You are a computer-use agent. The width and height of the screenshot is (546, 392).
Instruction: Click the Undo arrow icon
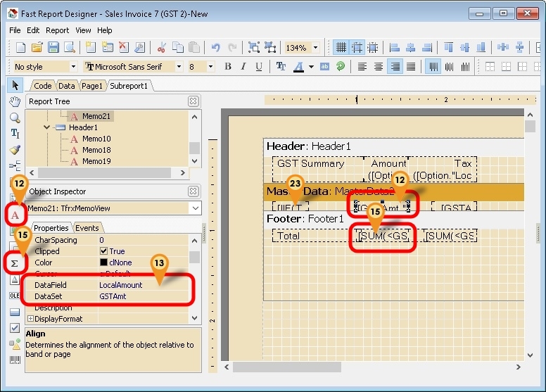click(x=215, y=47)
